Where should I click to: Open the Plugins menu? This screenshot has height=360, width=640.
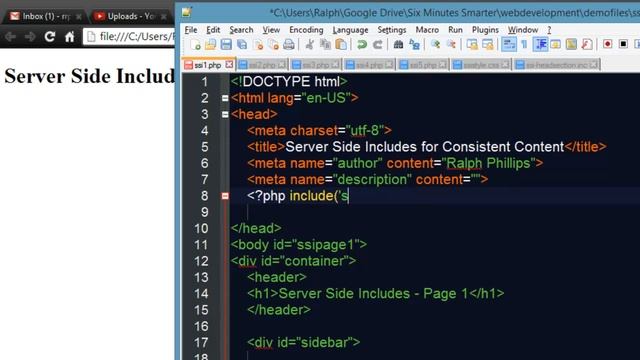pos(485,30)
